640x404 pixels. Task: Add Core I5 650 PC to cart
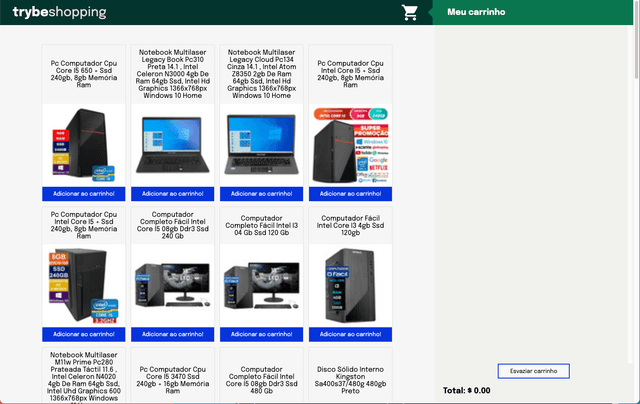(x=84, y=194)
